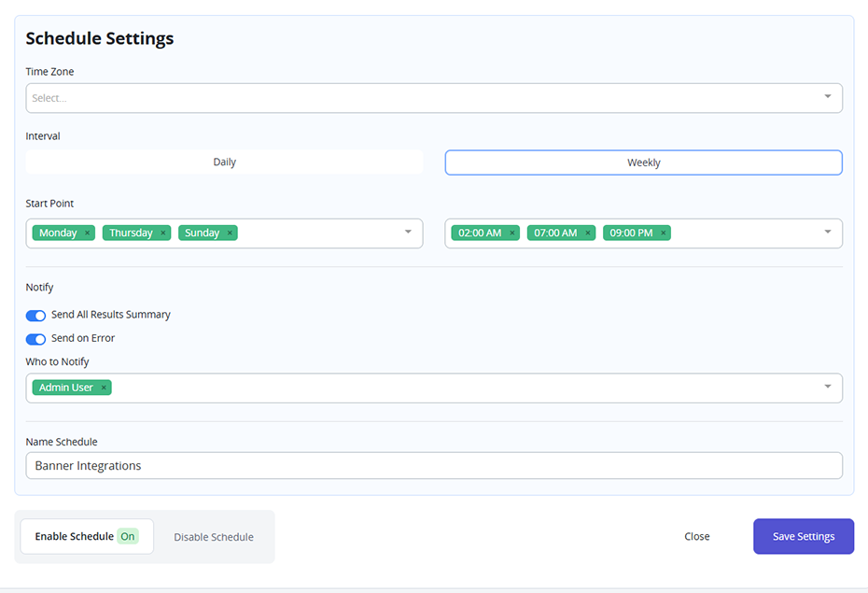The width and height of the screenshot is (868, 593).
Task: Remove the Thursday tag
Action: tap(161, 233)
